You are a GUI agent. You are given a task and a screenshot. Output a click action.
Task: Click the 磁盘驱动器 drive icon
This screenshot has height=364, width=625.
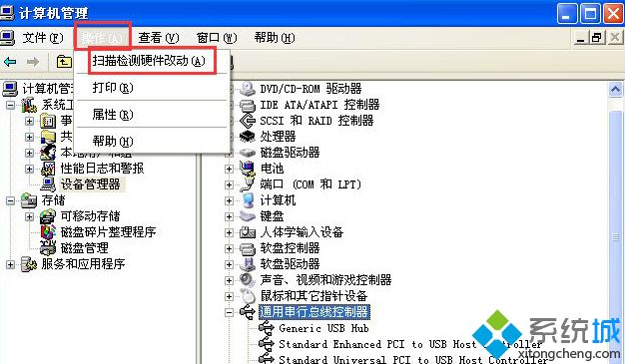tap(248, 153)
